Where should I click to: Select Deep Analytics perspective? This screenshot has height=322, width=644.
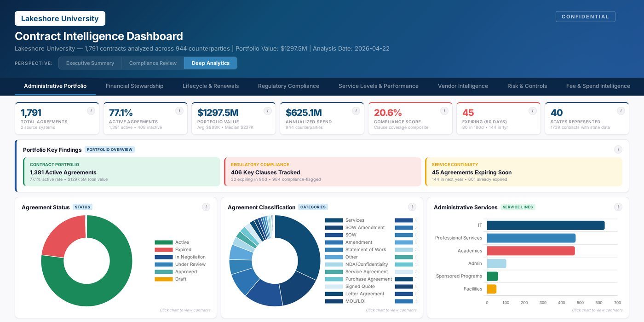tap(211, 63)
